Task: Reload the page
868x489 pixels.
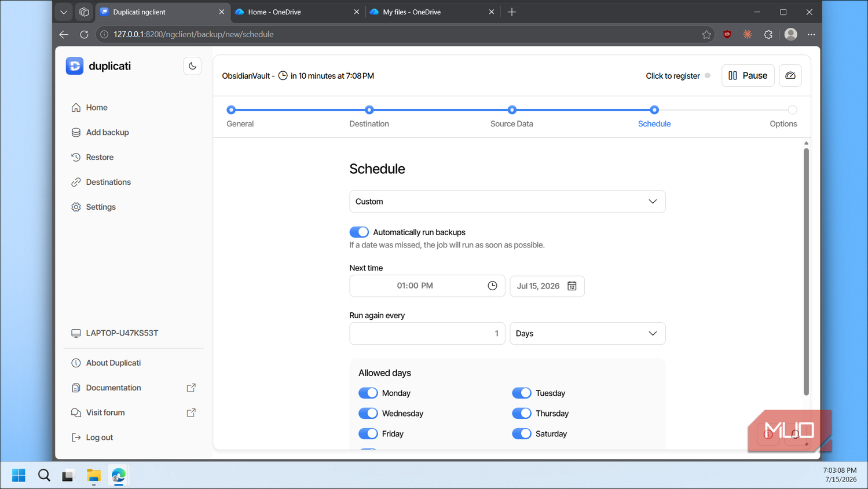Action: (x=84, y=35)
